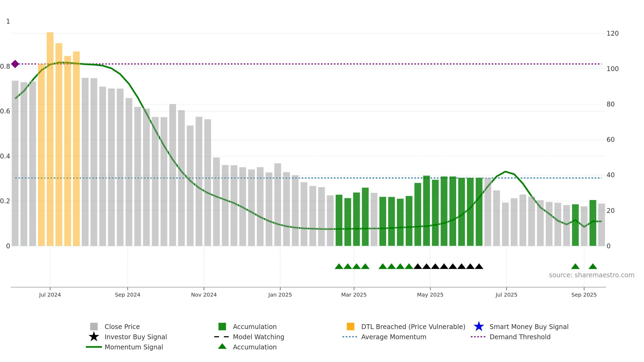Viewport: 644px width, 362px height.
Task: Click the last black triangle marker
Action: (479, 266)
